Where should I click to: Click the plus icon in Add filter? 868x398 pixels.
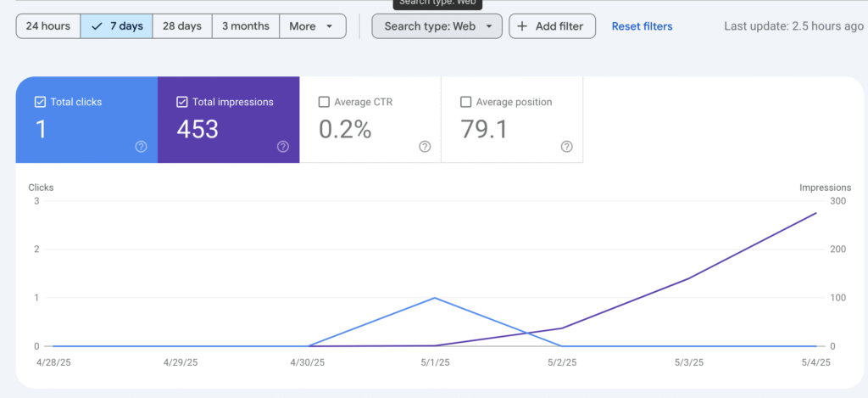click(x=522, y=26)
